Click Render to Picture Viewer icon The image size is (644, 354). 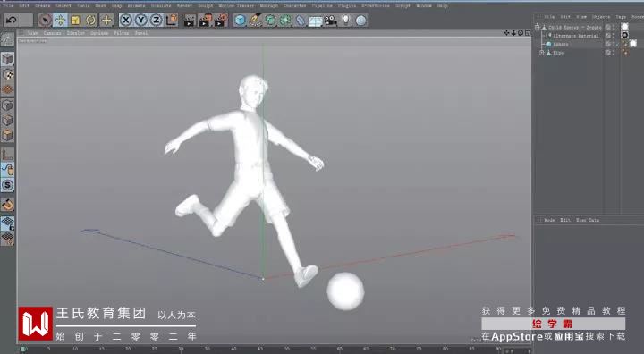pos(205,21)
